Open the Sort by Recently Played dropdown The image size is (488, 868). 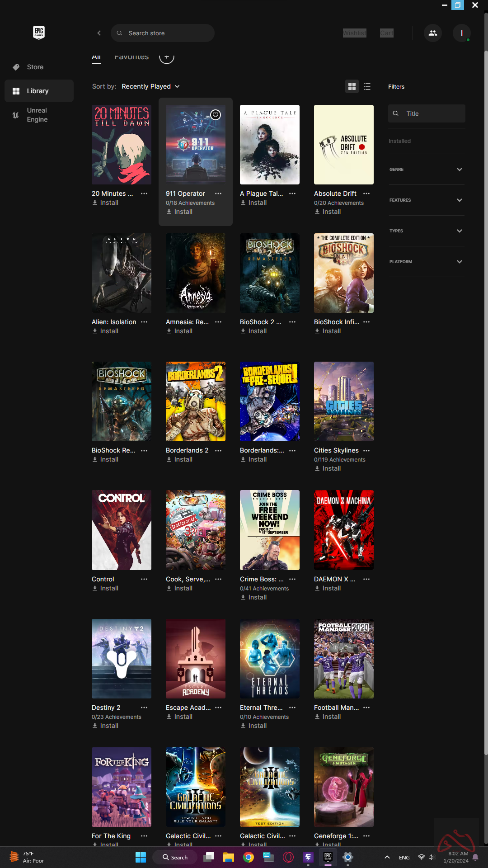tap(150, 86)
